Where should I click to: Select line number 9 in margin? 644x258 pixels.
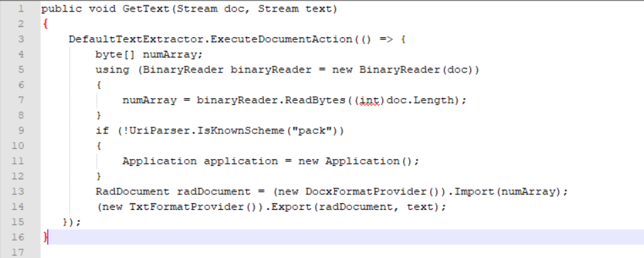[x=20, y=131]
